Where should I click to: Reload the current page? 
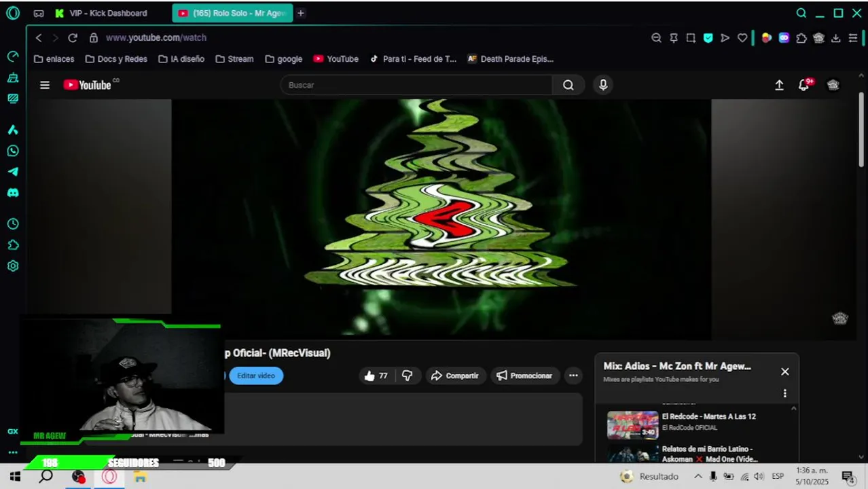point(73,38)
